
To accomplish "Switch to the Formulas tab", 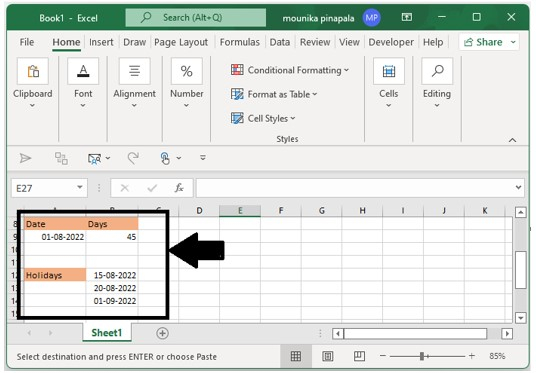I will pyautogui.click(x=240, y=42).
